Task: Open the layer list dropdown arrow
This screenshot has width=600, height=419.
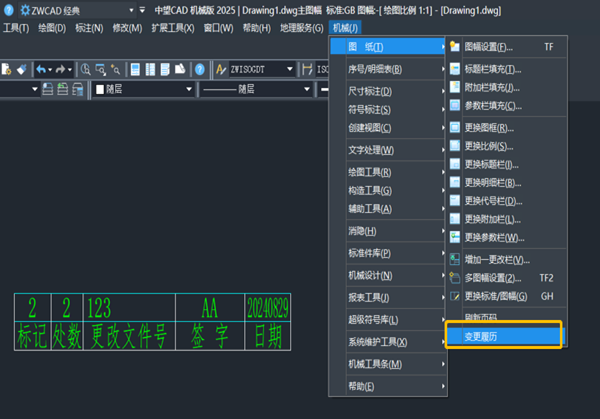Action: 34,89
